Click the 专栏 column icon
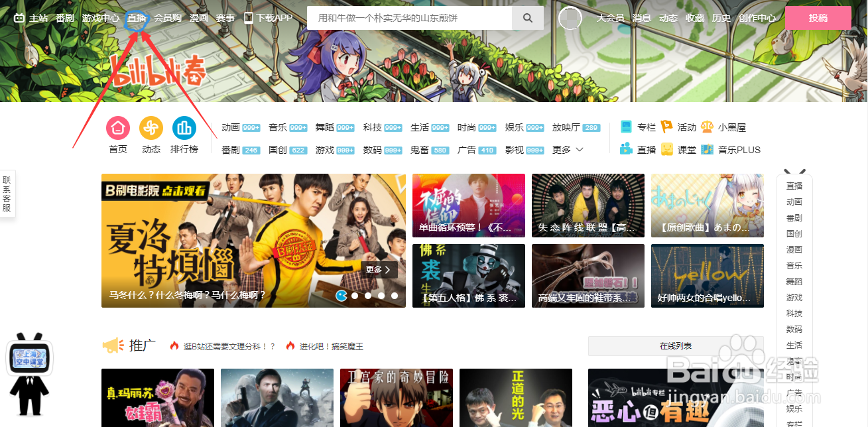 (626, 127)
